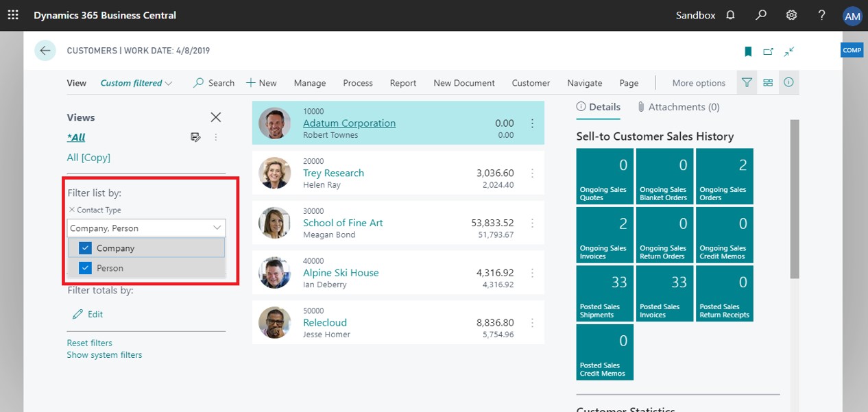Collapse the page with the shrink icon
The image size is (868, 412).
pos(790,51)
